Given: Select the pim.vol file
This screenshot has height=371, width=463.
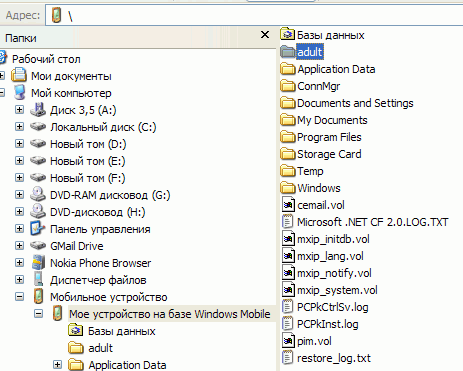Looking at the screenshot, I should click(x=314, y=341).
